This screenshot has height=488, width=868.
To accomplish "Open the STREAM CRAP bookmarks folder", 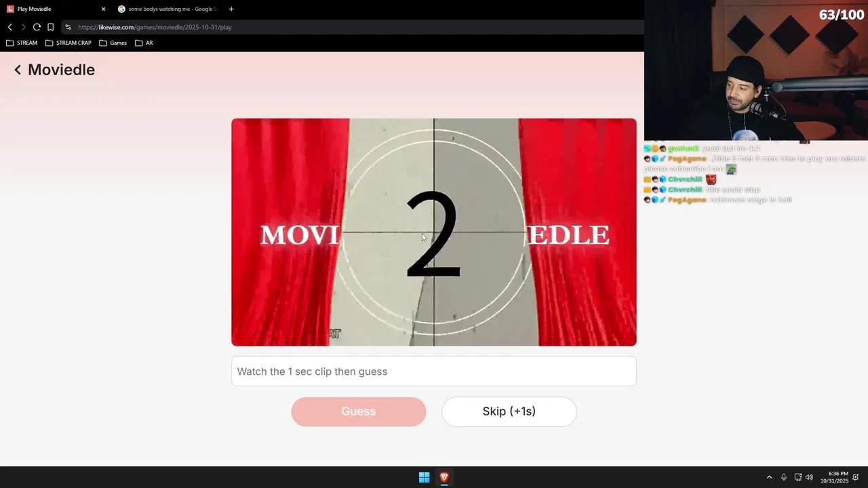I will tap(68, 43).
